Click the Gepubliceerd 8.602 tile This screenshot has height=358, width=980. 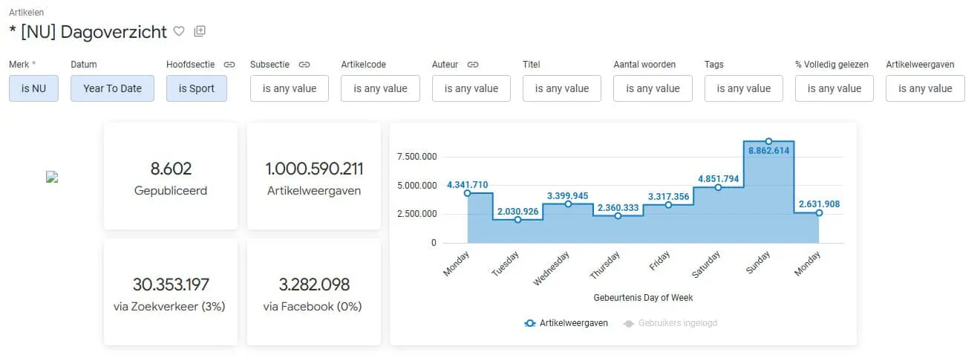171,176
